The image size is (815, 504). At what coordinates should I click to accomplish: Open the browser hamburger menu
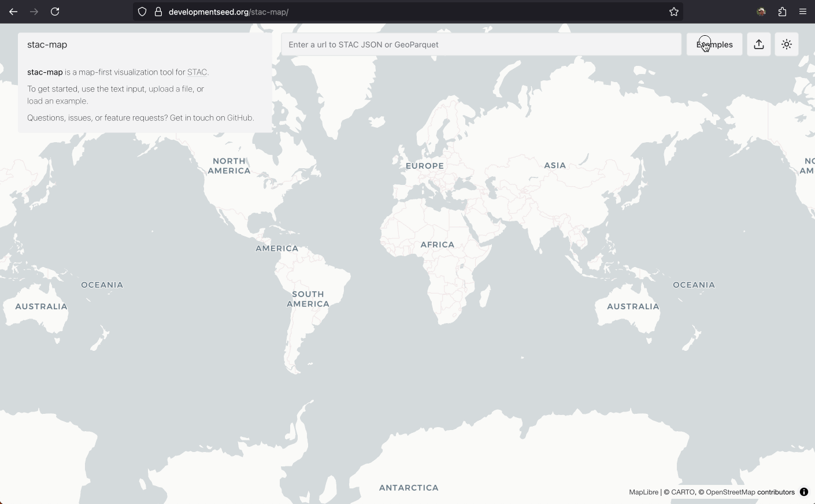click(x=803, y=12)
